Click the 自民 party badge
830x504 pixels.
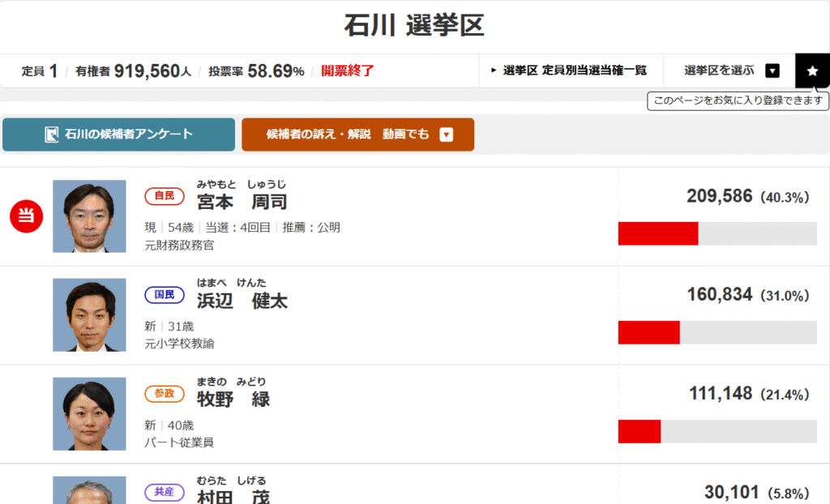pyautogui.click(x=165, y=196)
